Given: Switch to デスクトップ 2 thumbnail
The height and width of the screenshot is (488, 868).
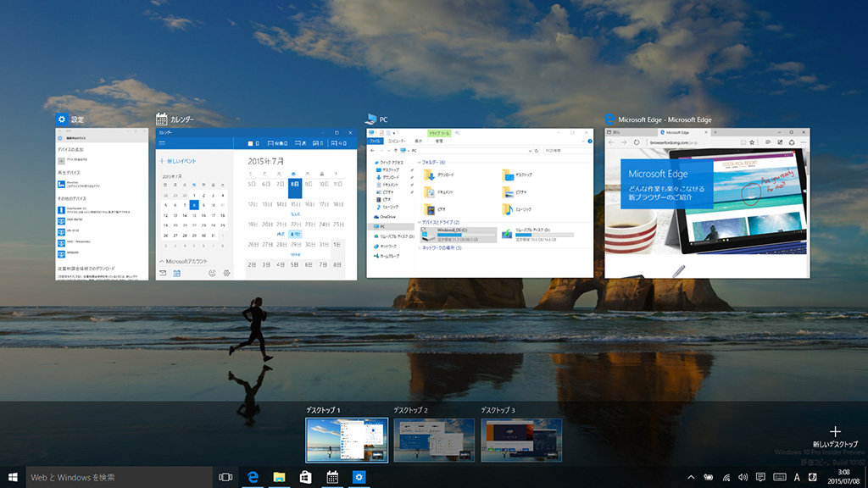Looking at the screenshot, I should [434, 440].
